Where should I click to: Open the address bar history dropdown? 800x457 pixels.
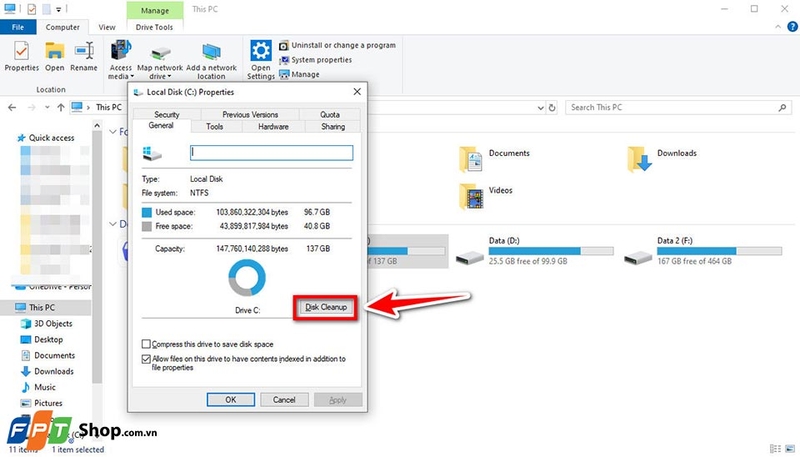tap(540, 108)
